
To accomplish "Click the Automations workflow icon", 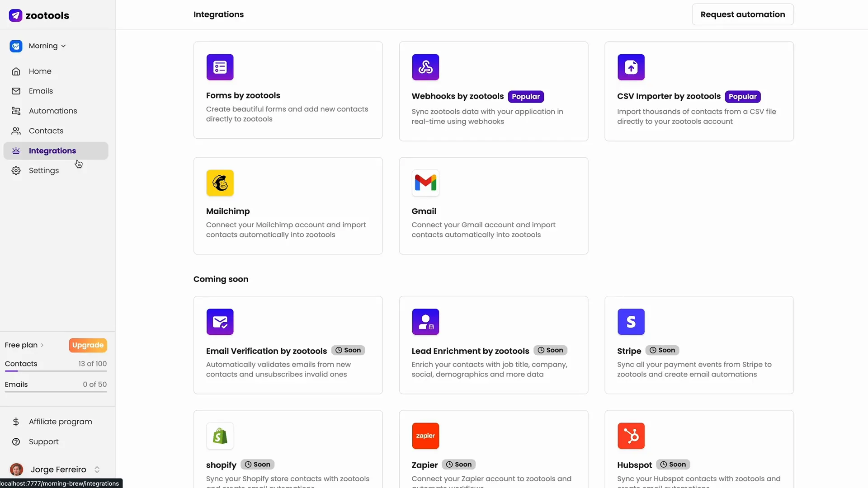I will (16, 111).
